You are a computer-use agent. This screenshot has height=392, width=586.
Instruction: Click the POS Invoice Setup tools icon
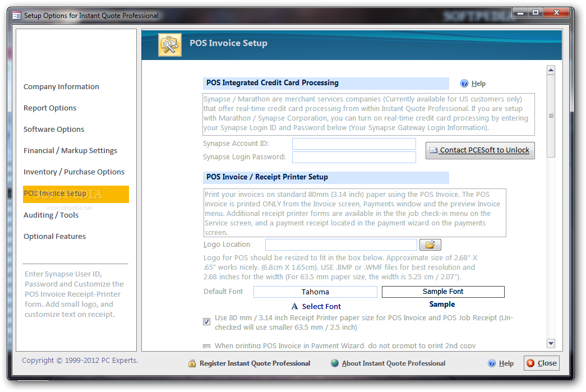tap(170, 45)
